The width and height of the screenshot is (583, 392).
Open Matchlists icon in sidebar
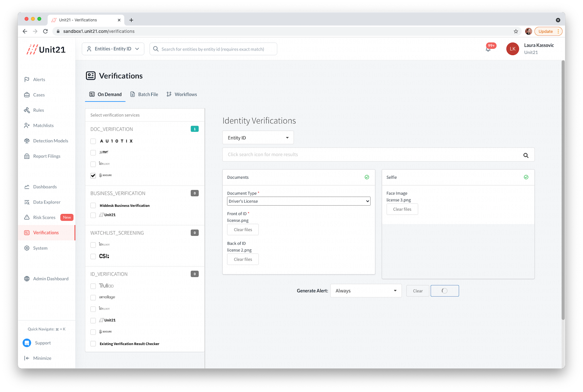coord(27,125)
